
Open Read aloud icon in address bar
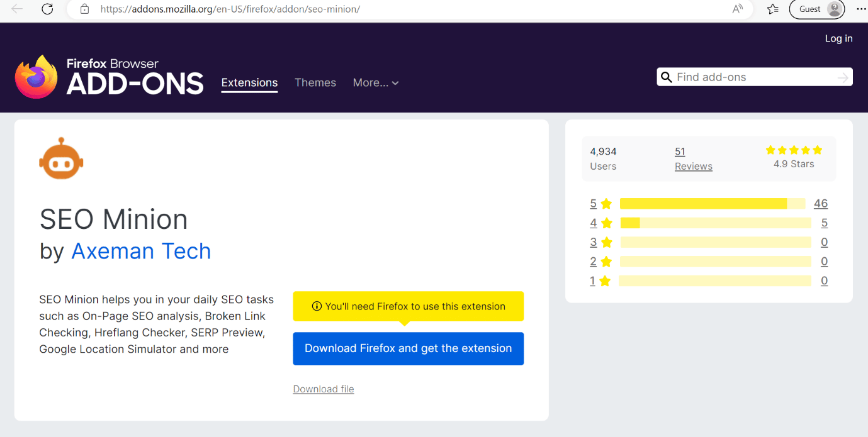click(x=738, y=9)
